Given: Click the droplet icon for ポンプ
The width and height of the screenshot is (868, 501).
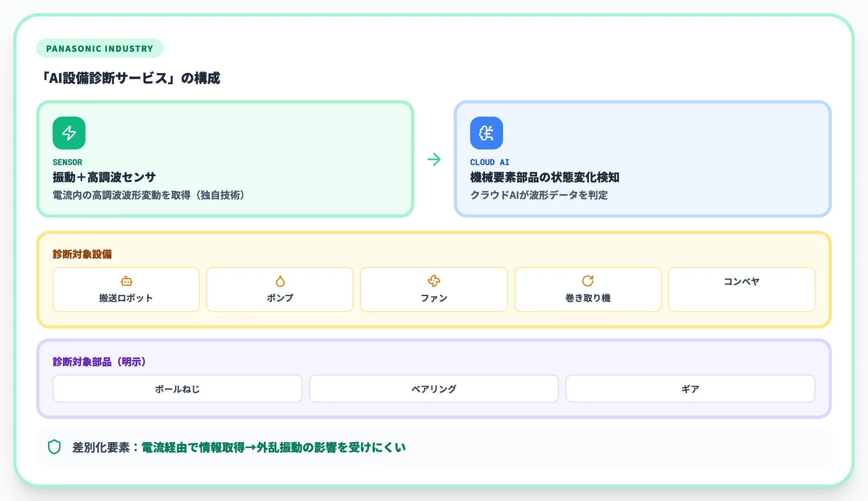Looking at the screenshot, I should [280, 281].
